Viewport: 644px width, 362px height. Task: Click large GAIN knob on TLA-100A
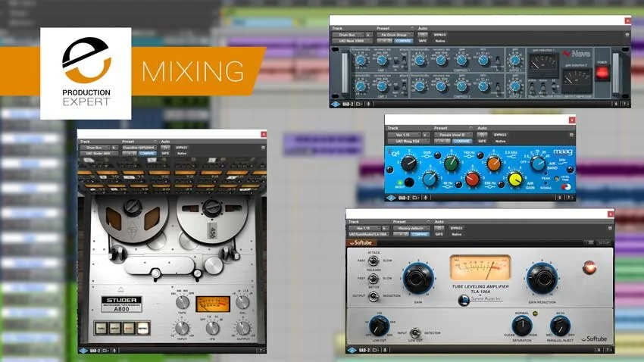coord(418,279)
